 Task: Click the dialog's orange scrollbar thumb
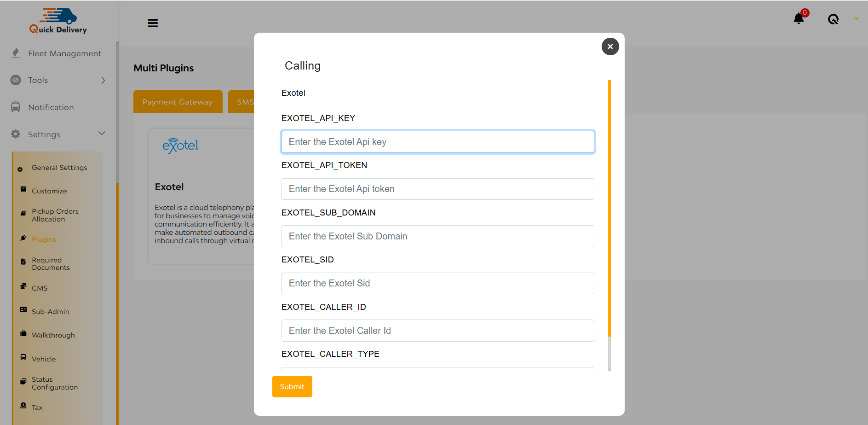tap(609, 208)
